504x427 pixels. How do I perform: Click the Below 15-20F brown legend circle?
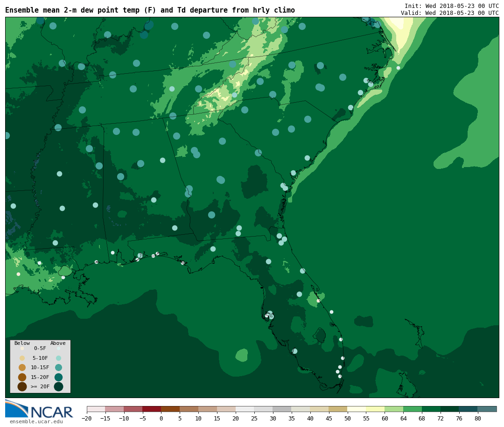click(22, 377)
